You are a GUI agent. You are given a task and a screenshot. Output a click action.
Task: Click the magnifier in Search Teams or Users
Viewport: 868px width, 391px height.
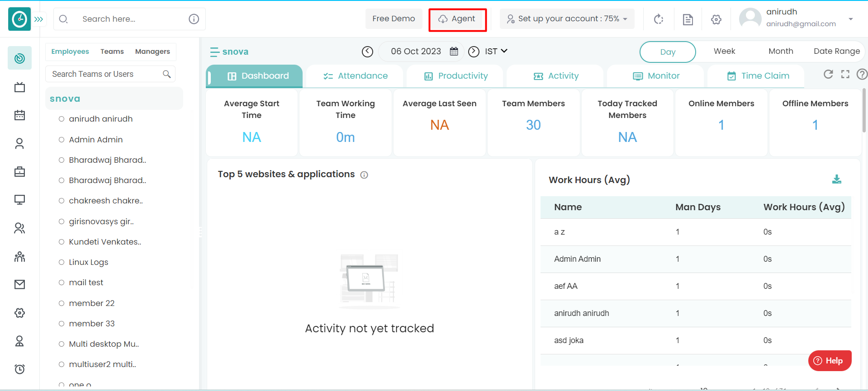point(167,74)
